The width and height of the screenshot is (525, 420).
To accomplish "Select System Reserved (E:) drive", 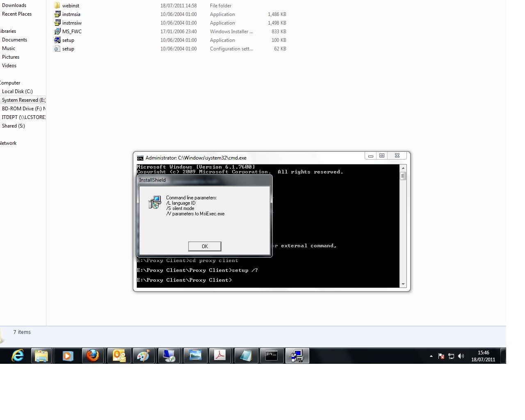I will tap(23, 100).
